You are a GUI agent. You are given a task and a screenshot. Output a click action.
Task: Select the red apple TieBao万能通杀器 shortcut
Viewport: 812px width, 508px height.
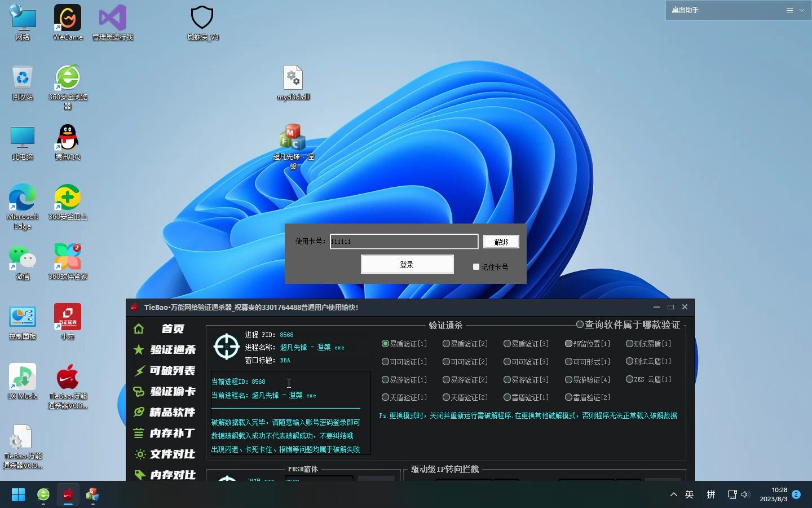[x=68, y=386]
